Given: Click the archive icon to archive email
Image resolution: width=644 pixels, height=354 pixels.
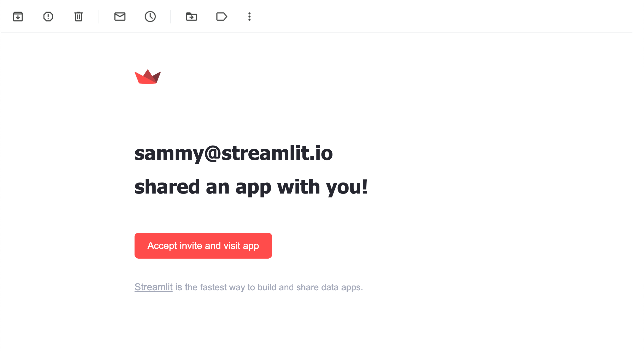Looking at the screenshot, I should tap(17, 17).
